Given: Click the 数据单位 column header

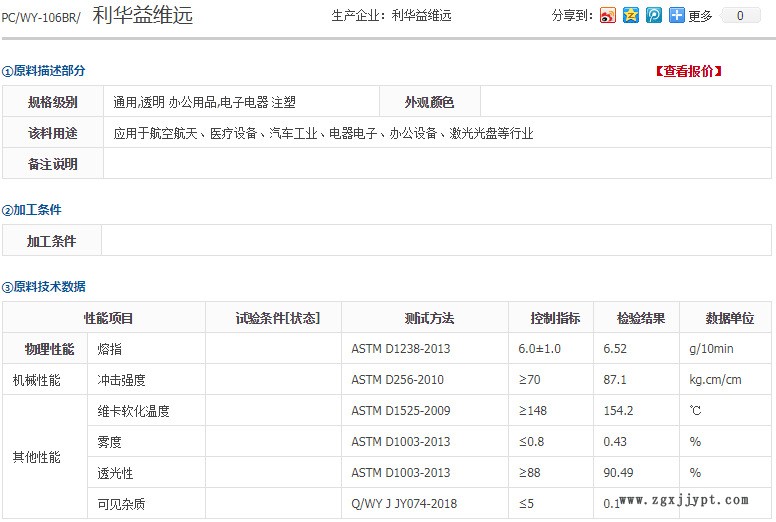Looking at the screenshot, I should 729,318.
